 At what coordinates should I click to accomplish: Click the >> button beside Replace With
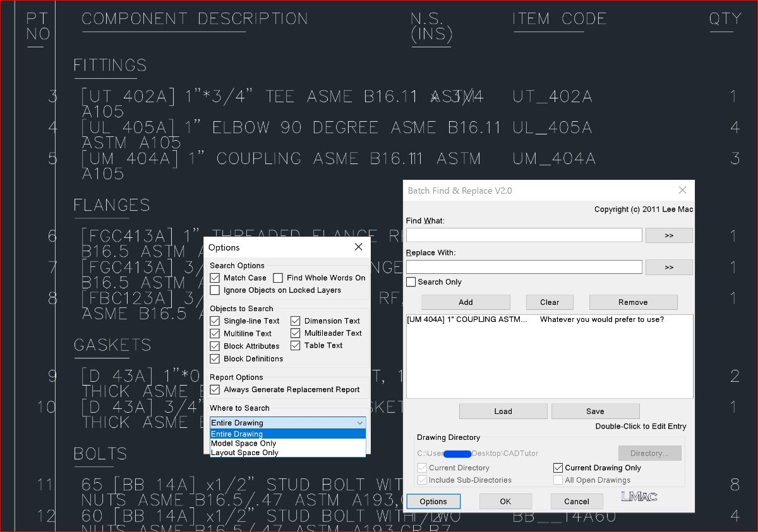[669, 268]
